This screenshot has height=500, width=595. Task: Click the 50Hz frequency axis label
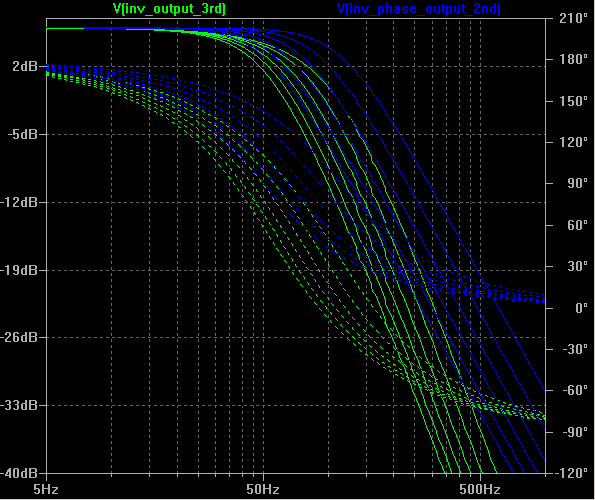pyautogui.click(x=263, y=489)
